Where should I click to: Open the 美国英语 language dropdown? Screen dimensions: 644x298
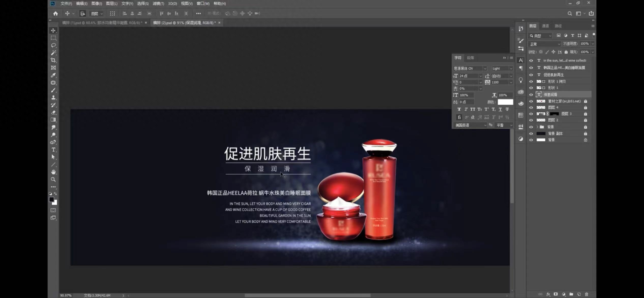[470, 125]
